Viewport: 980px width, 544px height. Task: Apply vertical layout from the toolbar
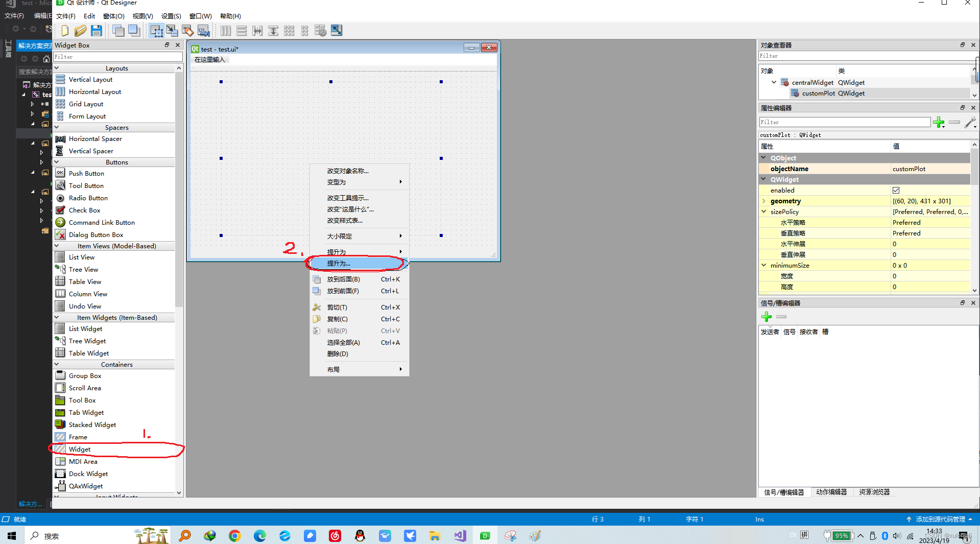(241, 31)
